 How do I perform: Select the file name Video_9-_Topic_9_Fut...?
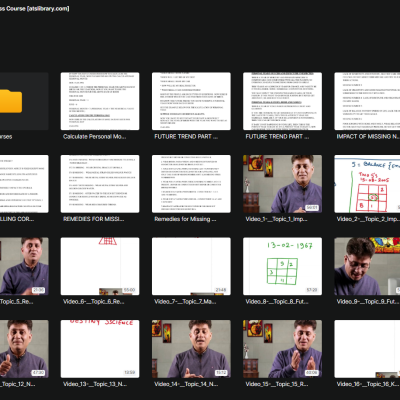368,302
